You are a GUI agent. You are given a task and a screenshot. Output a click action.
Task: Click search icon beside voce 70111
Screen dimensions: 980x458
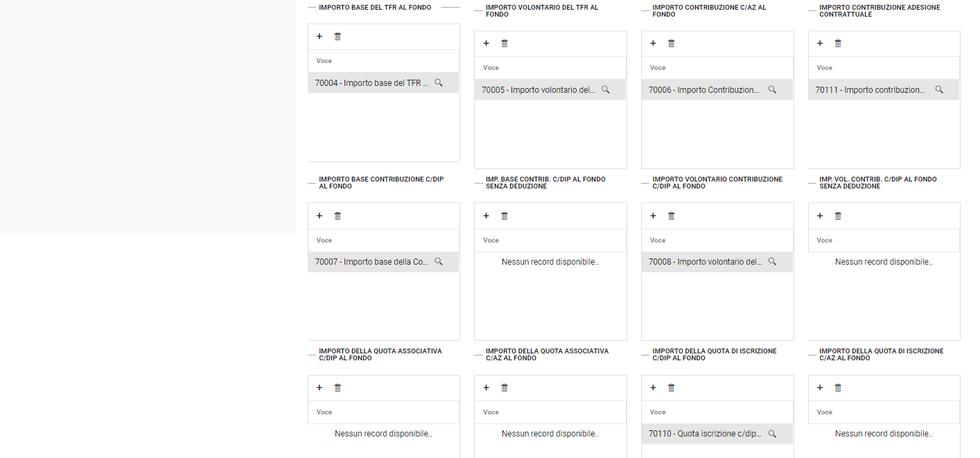coord(939,89)
